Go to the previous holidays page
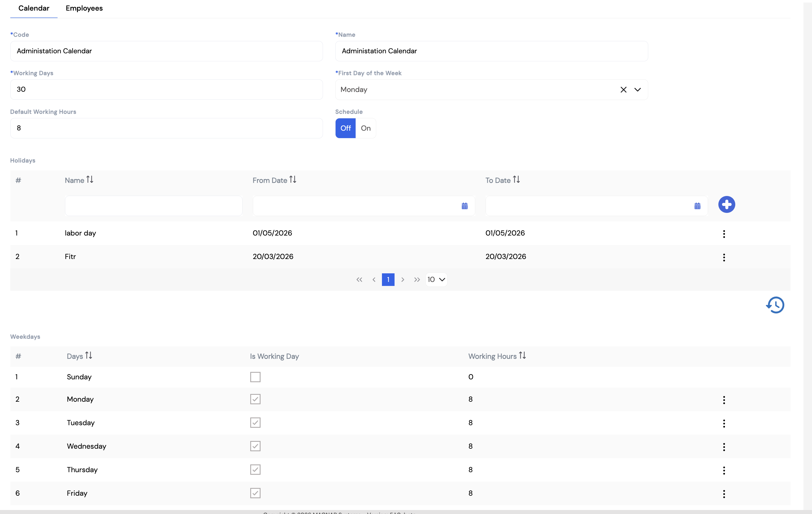 tap(374, 279)
